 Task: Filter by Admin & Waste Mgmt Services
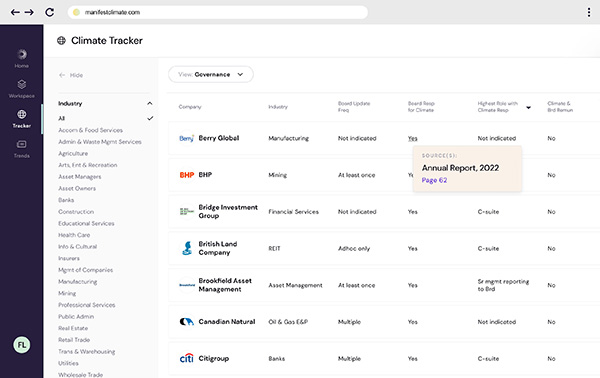[100, 142]
